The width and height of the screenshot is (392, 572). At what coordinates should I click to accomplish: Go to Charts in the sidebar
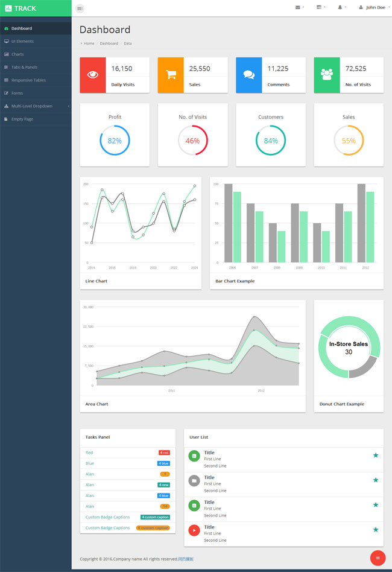pyautogui.click(x=17, y=54)
